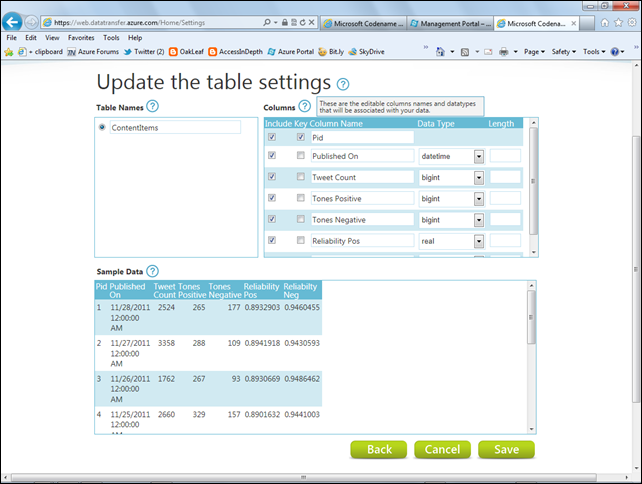Open the OakLeaf blogger favorite
The image size is (642, 484).
click(x=186, y=52)
